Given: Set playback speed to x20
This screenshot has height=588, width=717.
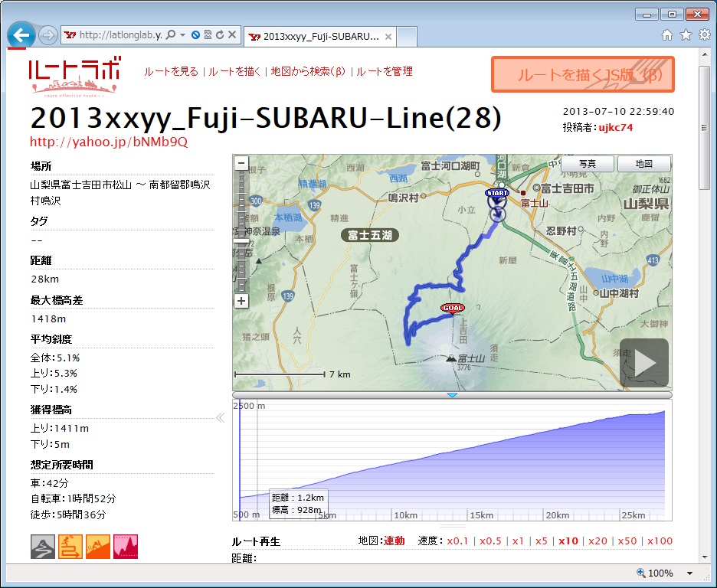Looking at the screenshot, I should (x=598, y=541).
